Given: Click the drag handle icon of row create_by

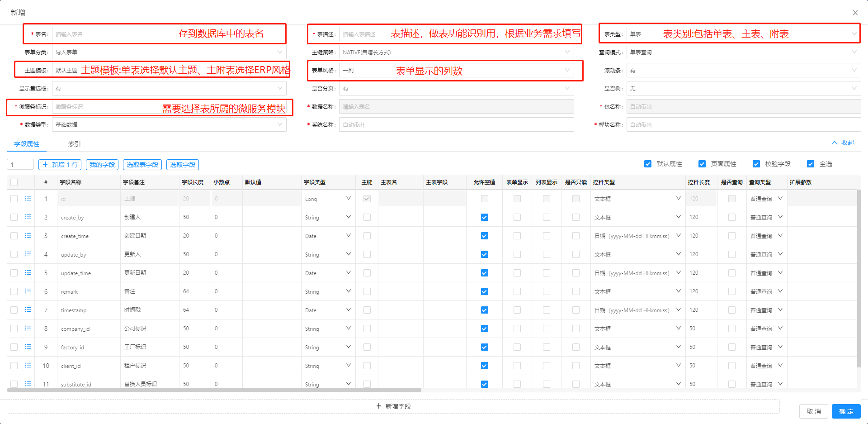Looking at the screenshot, I should tap(28, 217).
